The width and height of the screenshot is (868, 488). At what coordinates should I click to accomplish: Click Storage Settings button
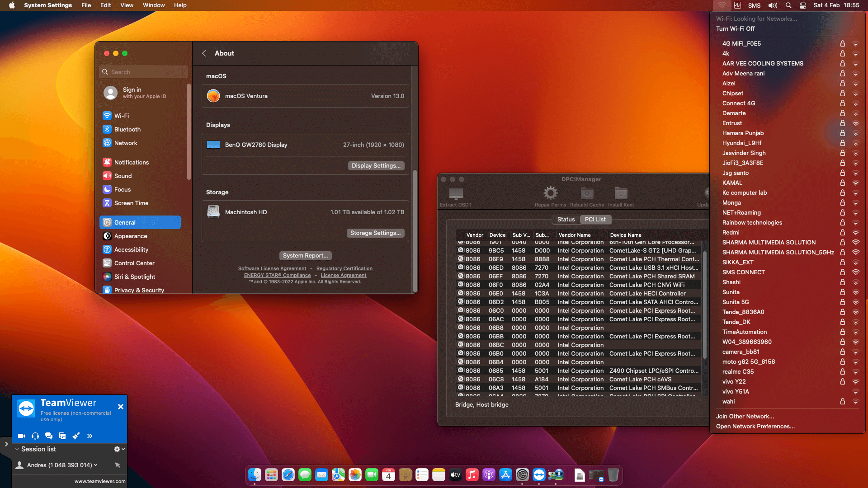click(375, 233)
